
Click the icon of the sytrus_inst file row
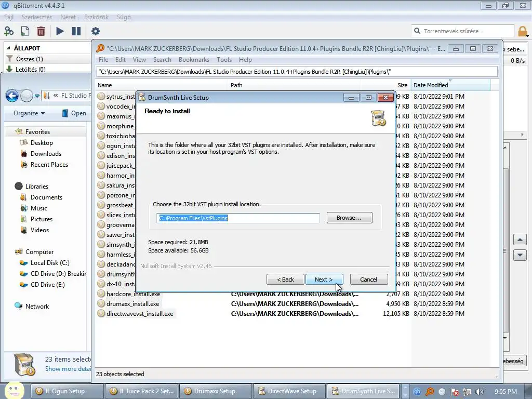[101, 96]
